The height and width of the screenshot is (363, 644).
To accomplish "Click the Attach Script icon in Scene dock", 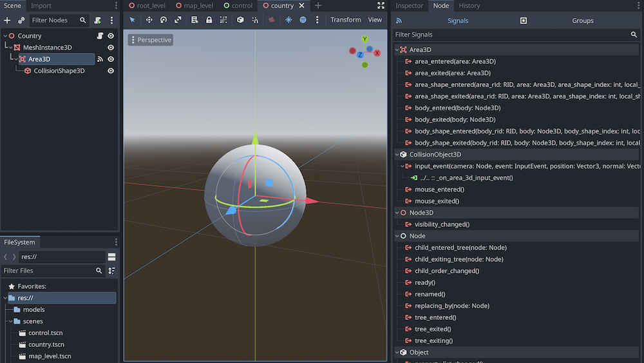I will (x=98, y=20).
